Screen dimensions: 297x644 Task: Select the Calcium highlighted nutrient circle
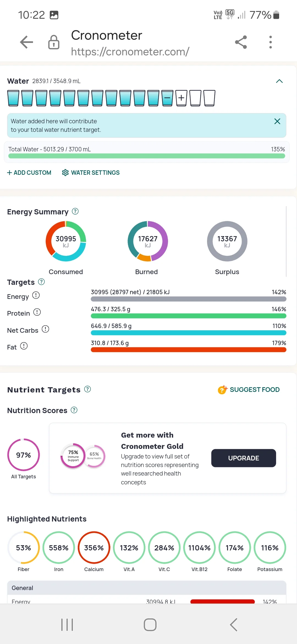94,548
